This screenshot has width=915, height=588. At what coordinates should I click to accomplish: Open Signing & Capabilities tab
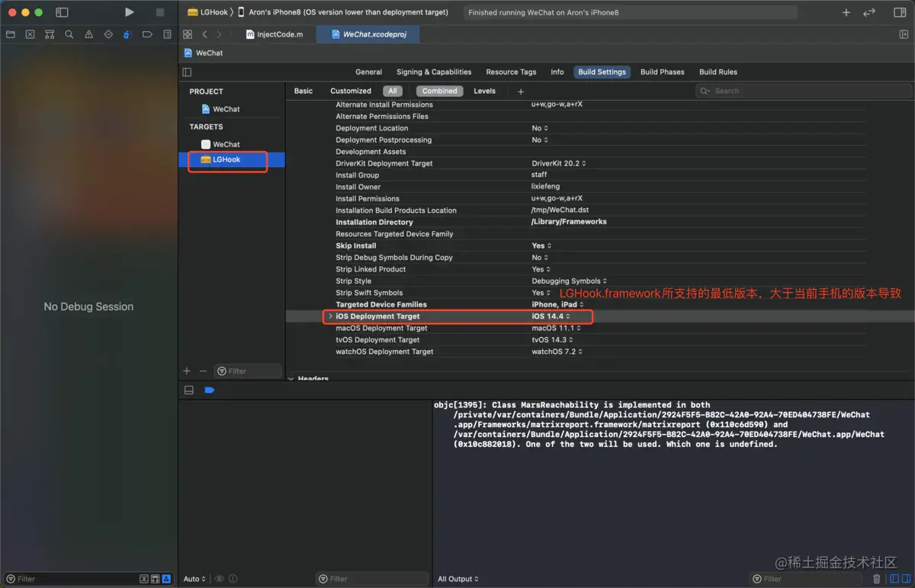click(434, 72)
